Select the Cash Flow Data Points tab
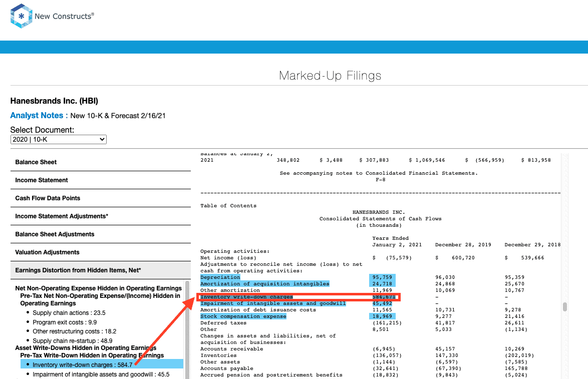 (x=101, y=198)
